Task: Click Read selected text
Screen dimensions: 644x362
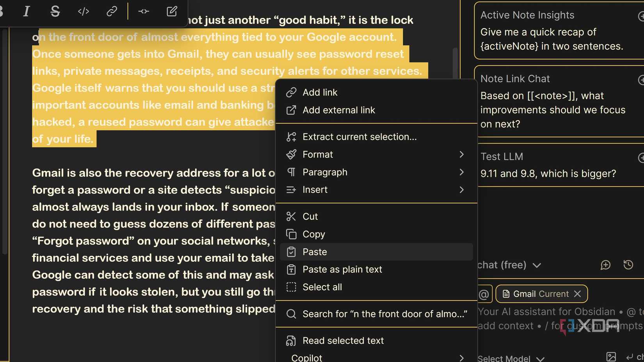Action: pyautogui.click(x=343, y=340)
